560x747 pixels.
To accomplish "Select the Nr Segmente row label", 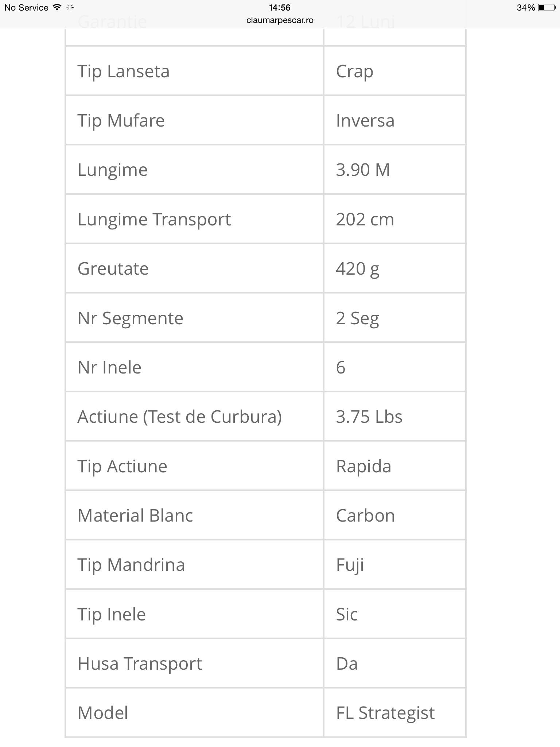I will point(130,318).
